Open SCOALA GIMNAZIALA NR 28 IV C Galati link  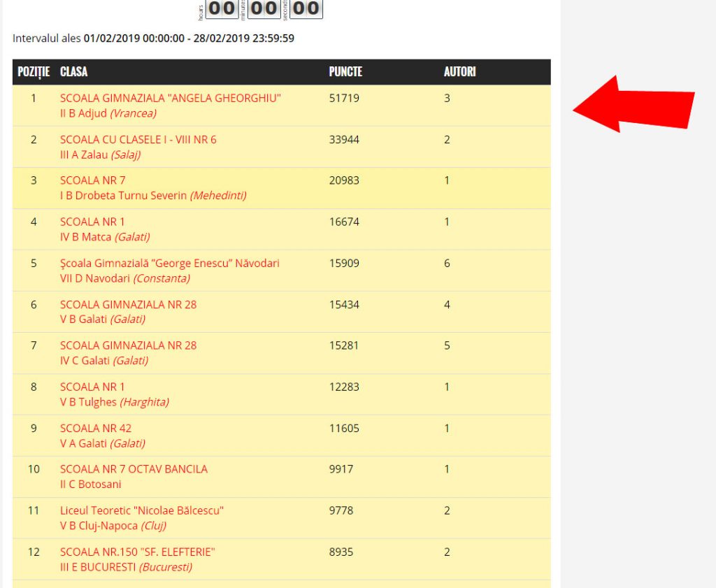[x=128, y=352]
